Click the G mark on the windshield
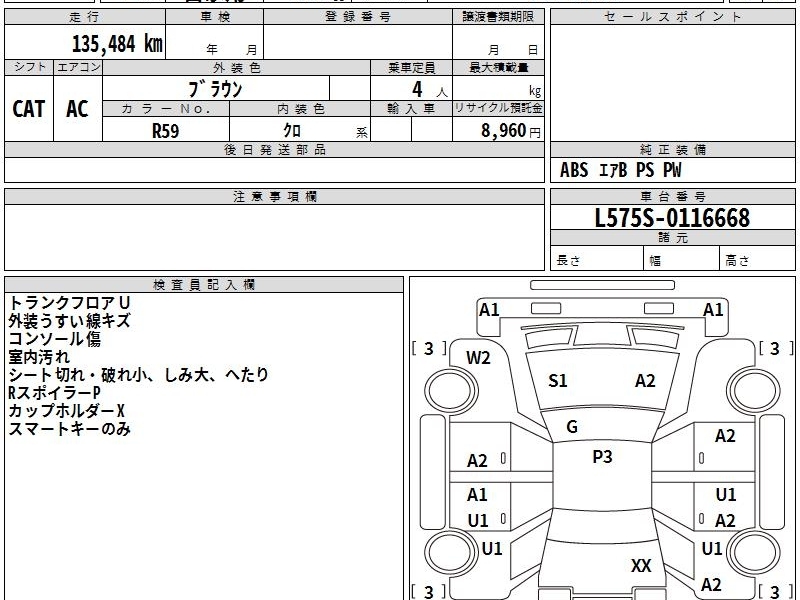Screen dimensions: 800x600 pos(572,426)
